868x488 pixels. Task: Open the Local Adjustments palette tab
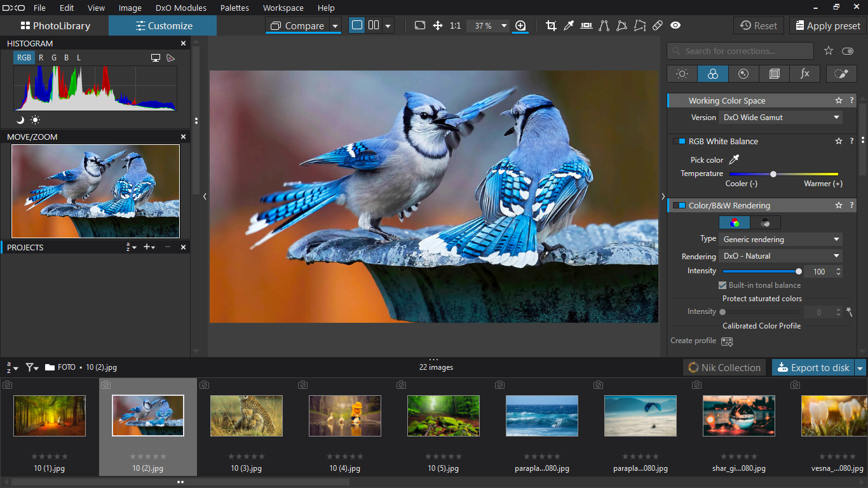841,74
